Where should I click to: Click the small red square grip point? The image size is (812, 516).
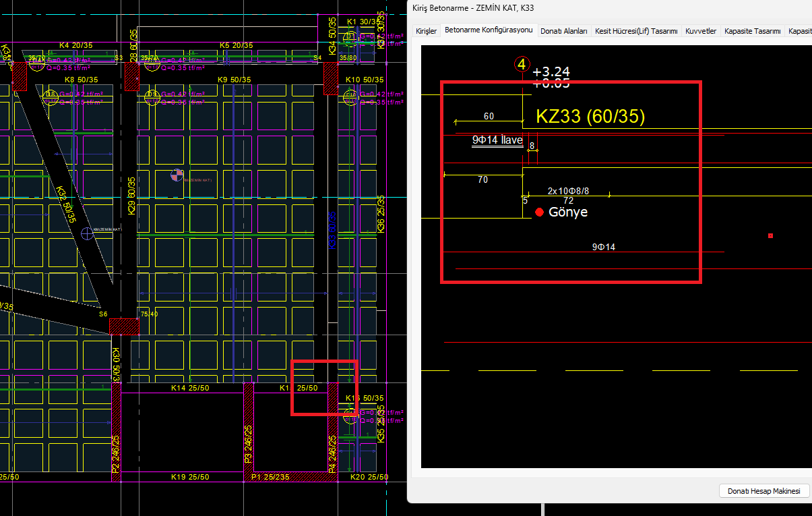[x=770, y=236]
